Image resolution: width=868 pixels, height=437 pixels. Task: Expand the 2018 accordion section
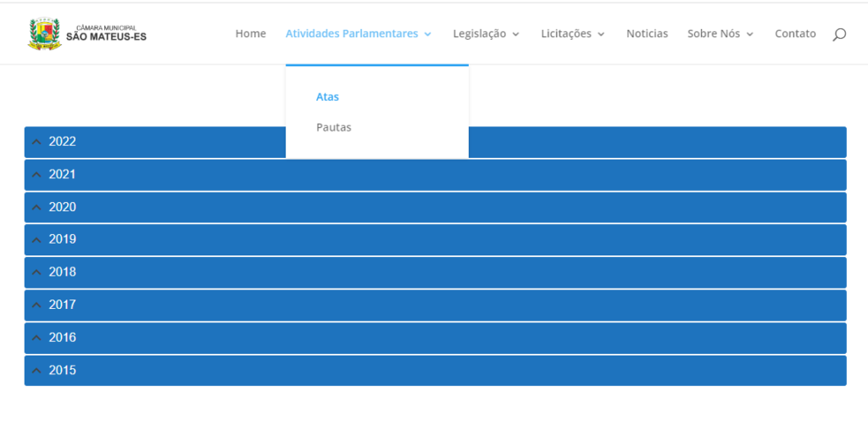[x=435, y=272]
